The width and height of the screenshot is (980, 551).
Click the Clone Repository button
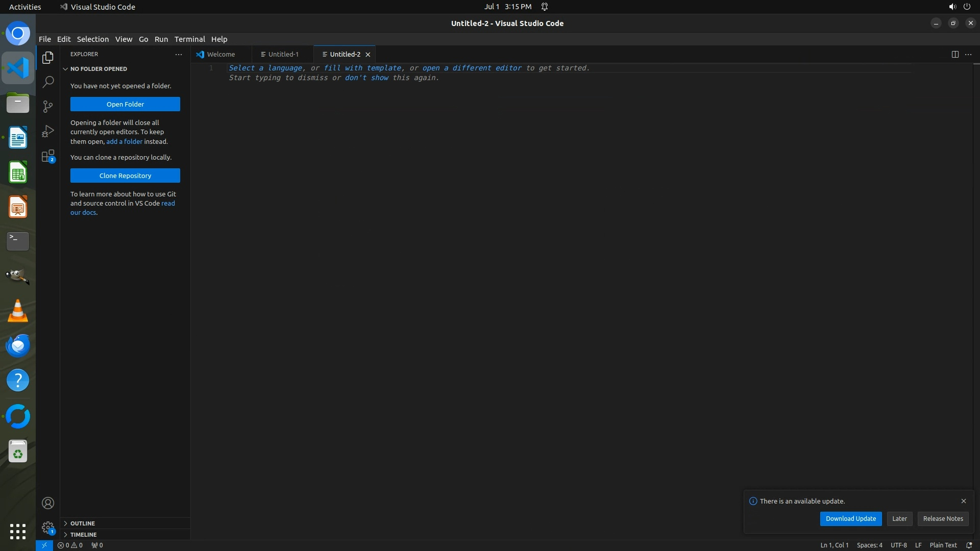click(x=125, y=176)
